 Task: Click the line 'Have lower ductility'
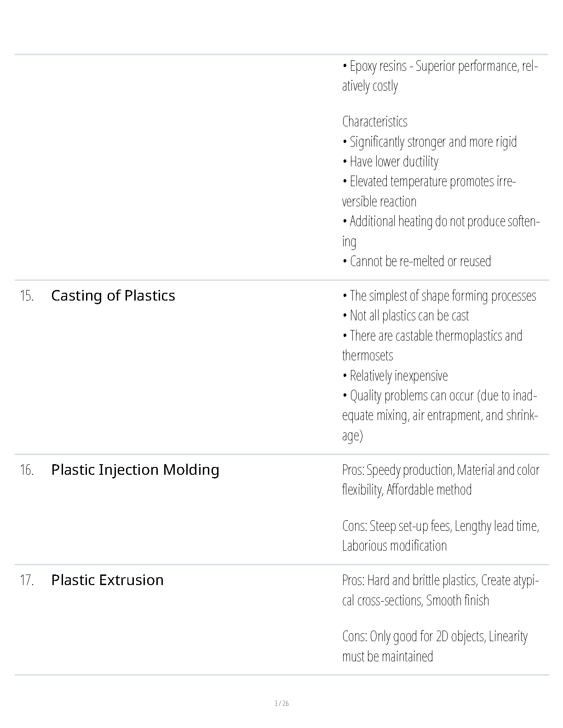391,161
